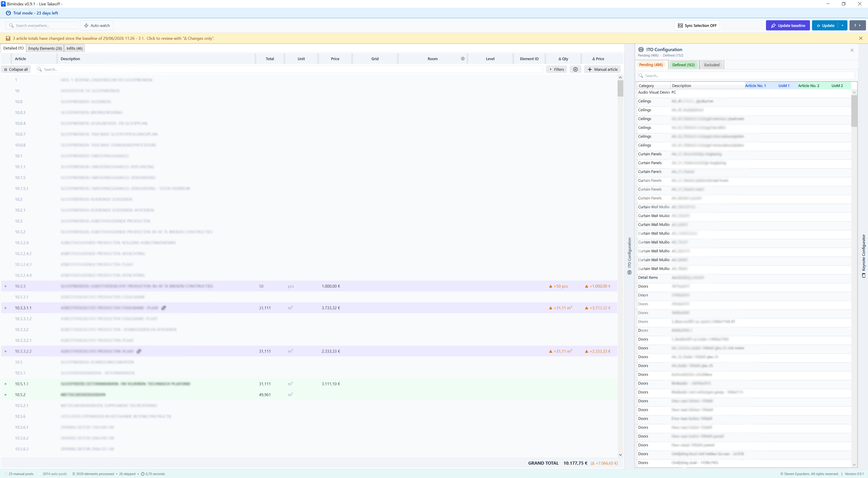Review changes via the banner message
The height and width of the screenshot is (478, 868).
click(113, 38)
